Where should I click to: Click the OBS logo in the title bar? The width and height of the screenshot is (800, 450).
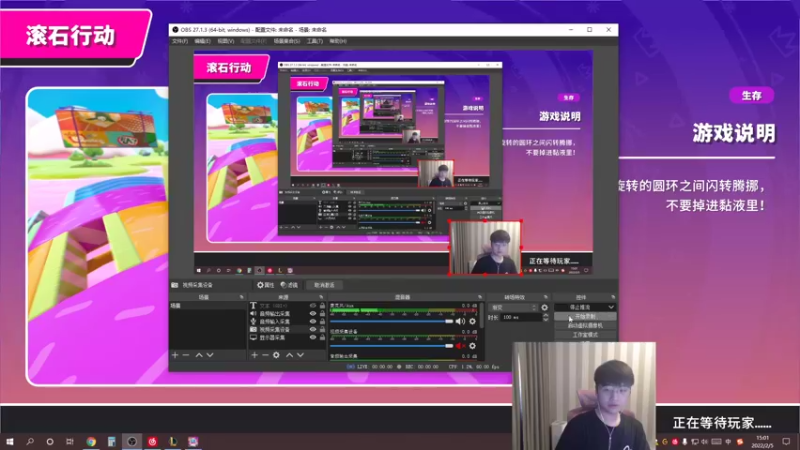pyautogui.click(x=176, y=30)
